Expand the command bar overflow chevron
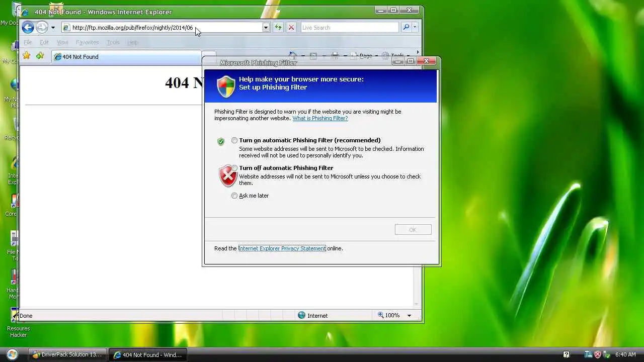 tap(417, 52)
